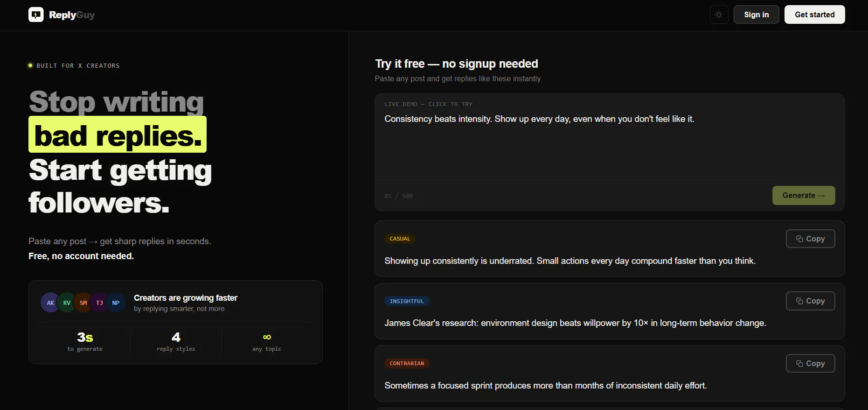Click the 'Stop writing' headline text
The image size is (868, 410).
(x=117, y=102)
